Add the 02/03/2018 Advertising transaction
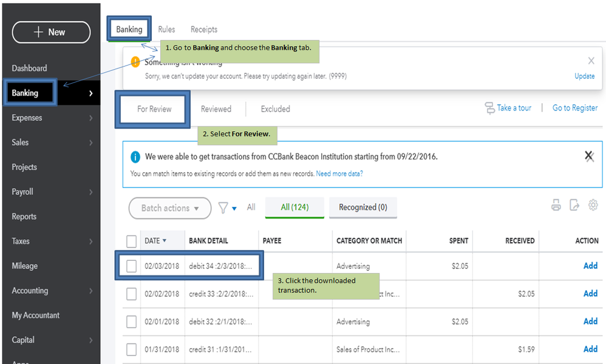This screenshot has height=364, width=606. [590, 266]
